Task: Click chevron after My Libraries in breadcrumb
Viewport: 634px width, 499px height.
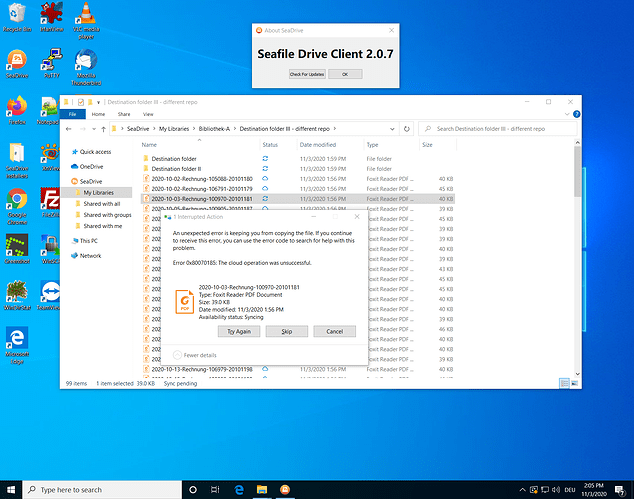Action: tap(194, 129)
